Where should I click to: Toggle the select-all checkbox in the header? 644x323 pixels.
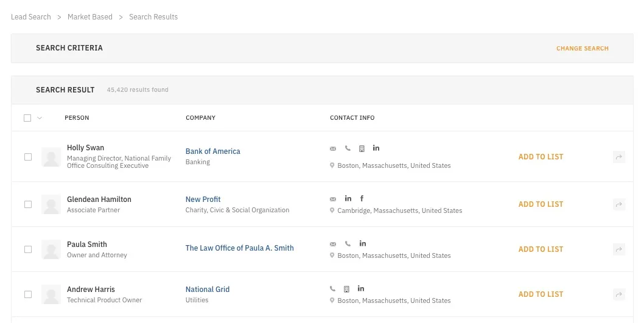point(27,118)
